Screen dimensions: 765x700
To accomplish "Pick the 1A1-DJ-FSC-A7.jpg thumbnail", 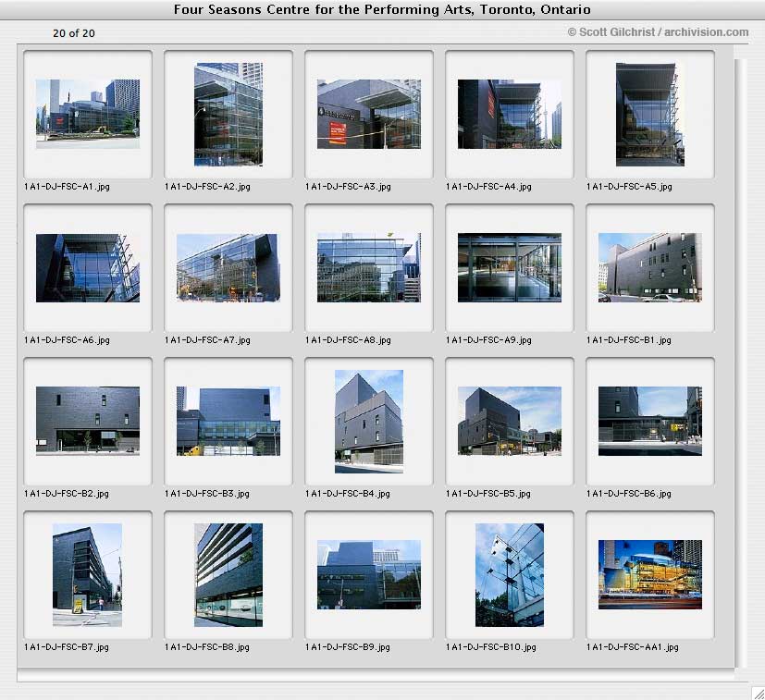I will click(228, 268).
